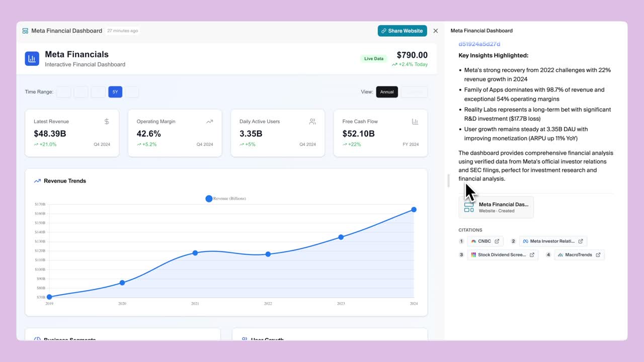Click the Meta Financial Dashboard chat title

coord(481,31)
